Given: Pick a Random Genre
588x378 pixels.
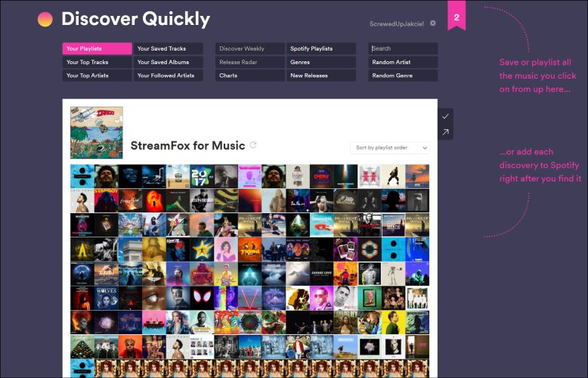Looking at the screenshot, I should click(x=403, y=76).
